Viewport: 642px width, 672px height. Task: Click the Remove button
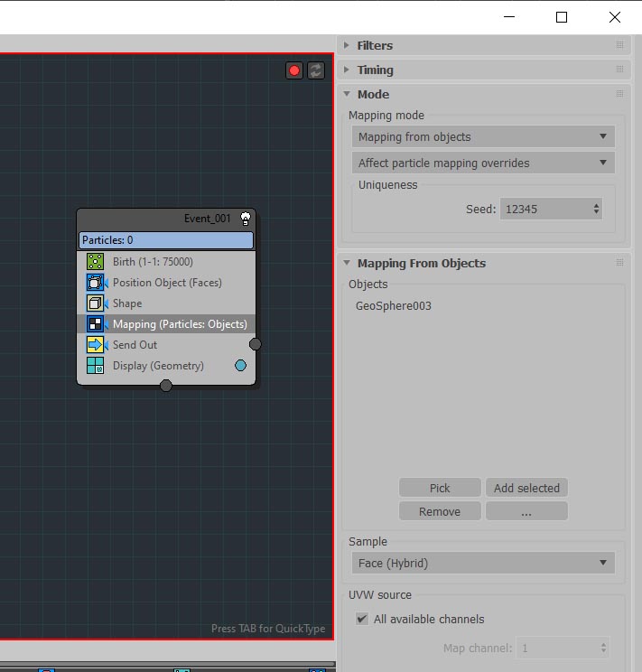coord(440,511)
